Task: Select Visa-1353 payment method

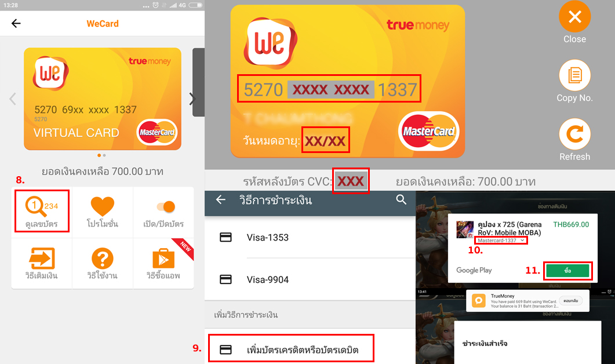Action: [310, 237]
